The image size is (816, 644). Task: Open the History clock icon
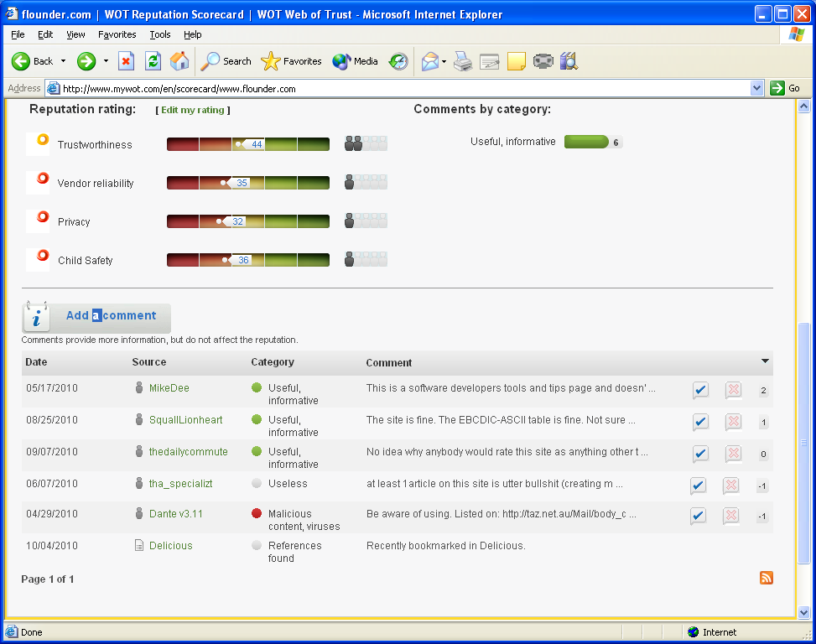tap(398, 61)
